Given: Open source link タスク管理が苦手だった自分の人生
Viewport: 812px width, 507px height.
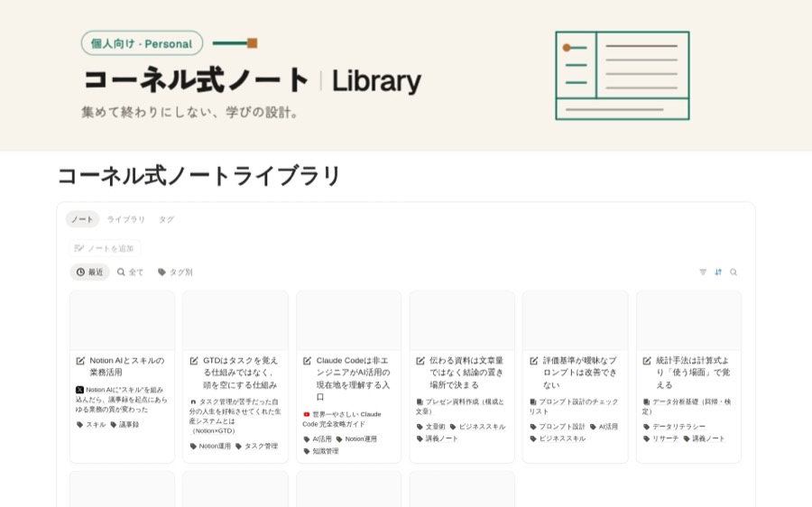Looking at the screenshot, I should click(235, 416).
